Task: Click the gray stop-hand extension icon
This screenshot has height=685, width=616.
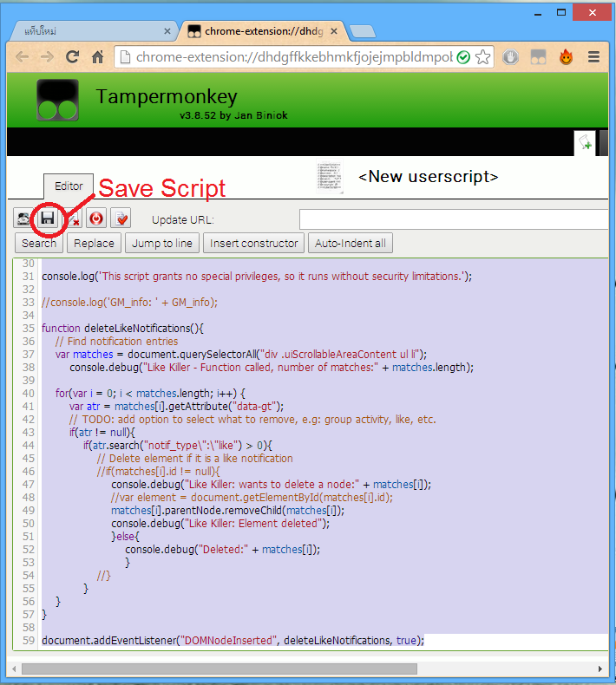Action: [x=511, y=56]
